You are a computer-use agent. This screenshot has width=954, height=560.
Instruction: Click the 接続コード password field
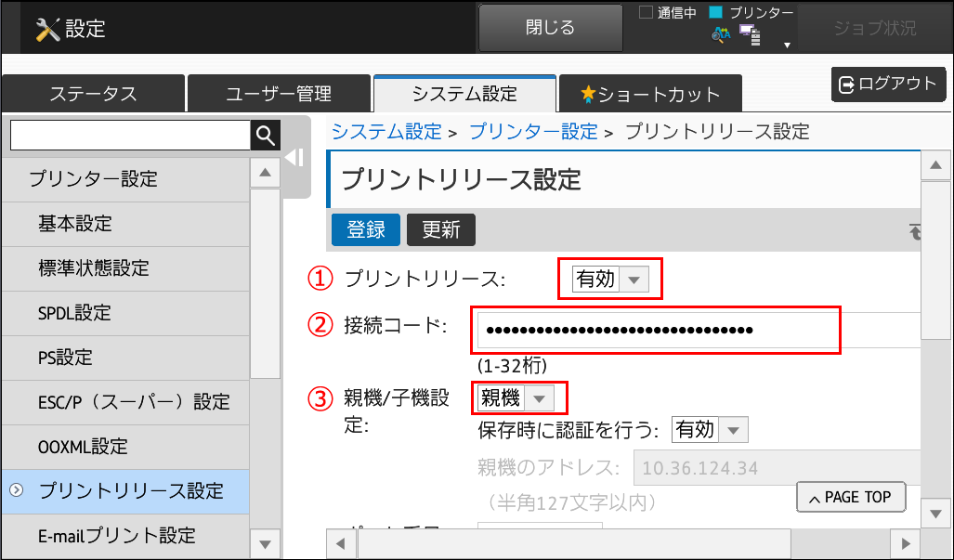point(699,331)
